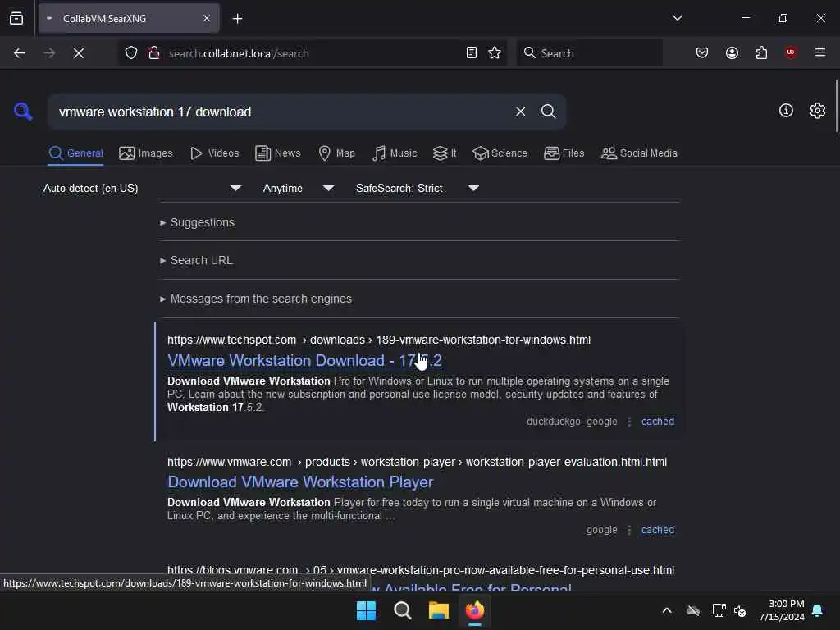Screen dimensions: 840x630
Task: Open Windows Start menu
Action: click(366, 610)
